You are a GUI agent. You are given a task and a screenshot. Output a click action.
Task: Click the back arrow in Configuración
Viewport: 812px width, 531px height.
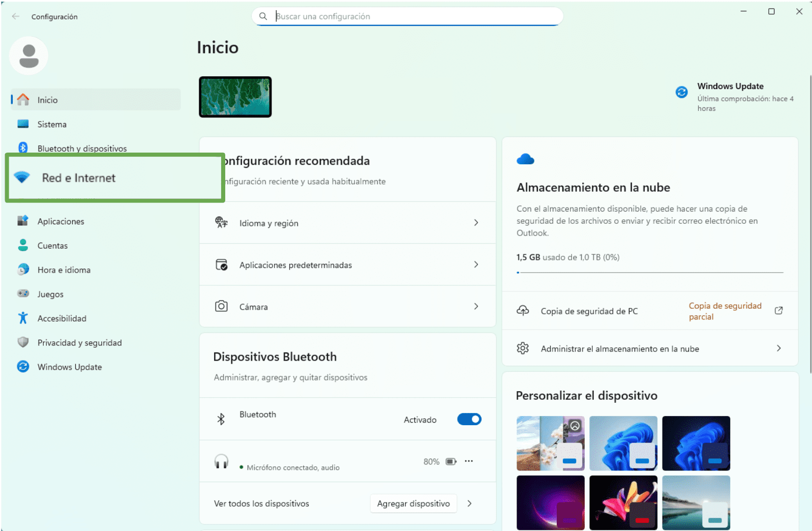click(16, 16)
